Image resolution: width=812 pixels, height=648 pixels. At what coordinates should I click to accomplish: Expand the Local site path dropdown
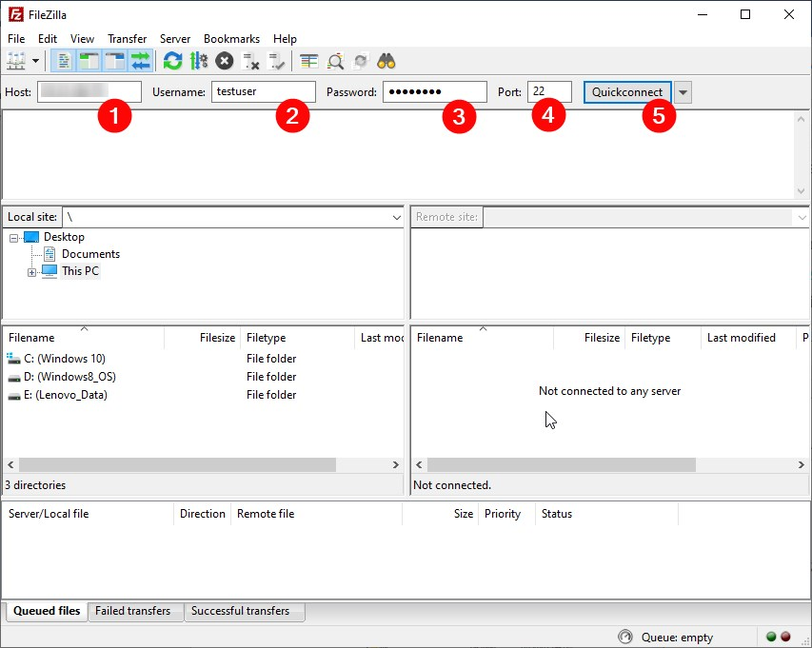(x=397, y=218)
